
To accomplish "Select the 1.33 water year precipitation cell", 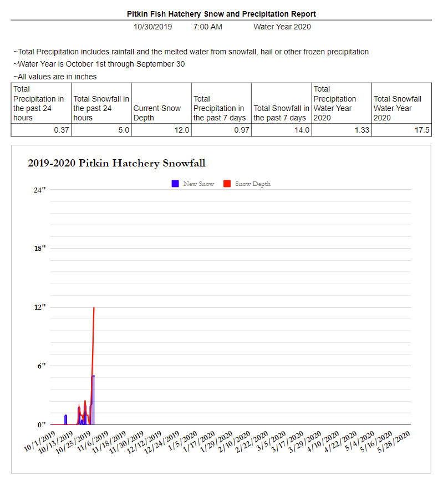I will click(341, 130).
